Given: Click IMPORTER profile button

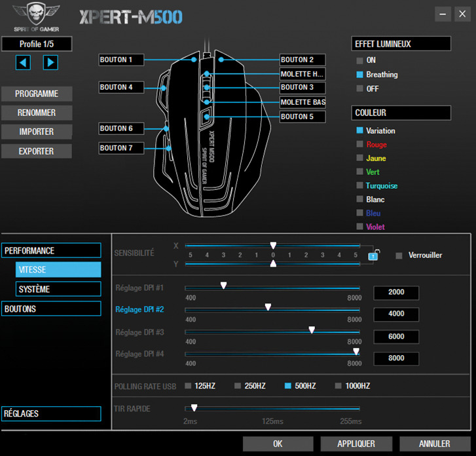Looking at the screenshot, I should (x=37, y=132).
